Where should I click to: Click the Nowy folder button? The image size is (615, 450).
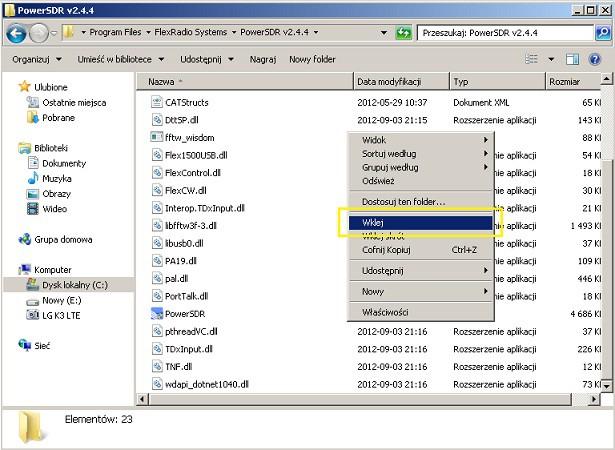pos(312,59)
